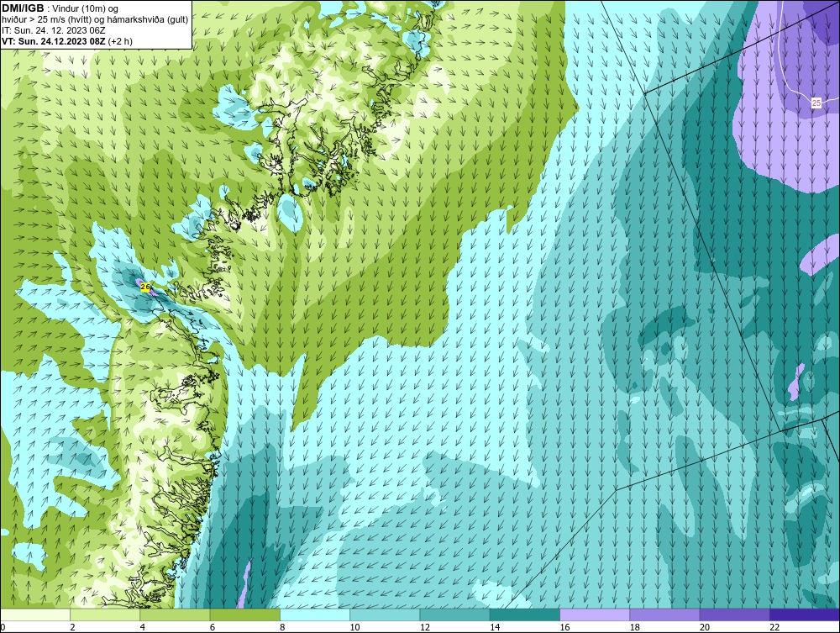This screenshot has height=633, width=840.
Task: Click the legend scale number 8
Action: coord(282,628)
